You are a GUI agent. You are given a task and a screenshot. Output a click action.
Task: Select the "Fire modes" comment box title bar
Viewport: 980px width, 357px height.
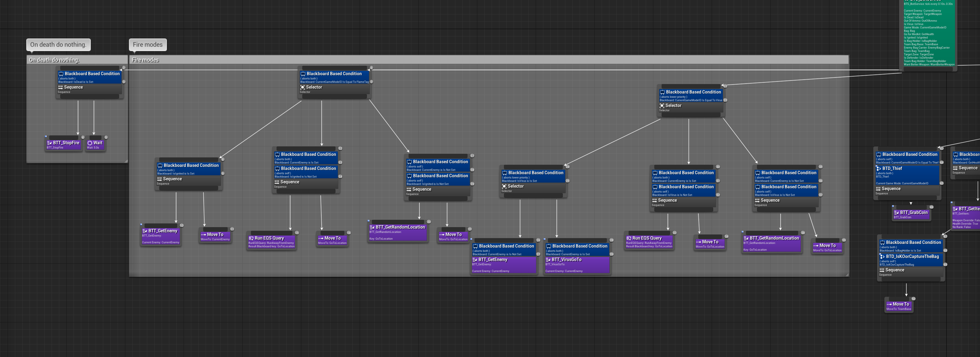489,60
